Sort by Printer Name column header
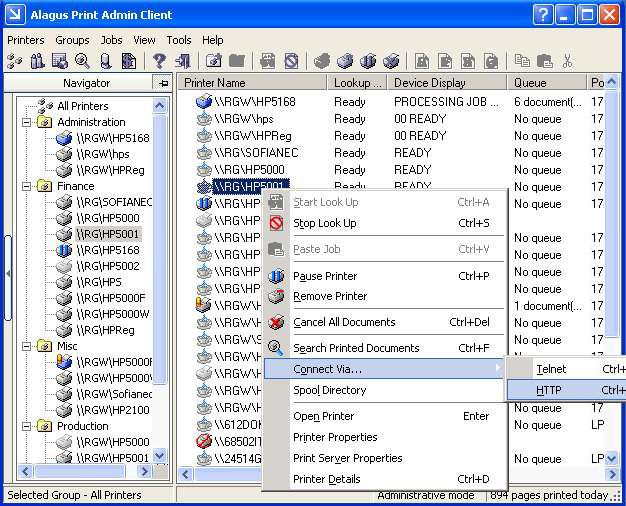The width and height of the screenshot is (626, 506). [x=253, y=83]
